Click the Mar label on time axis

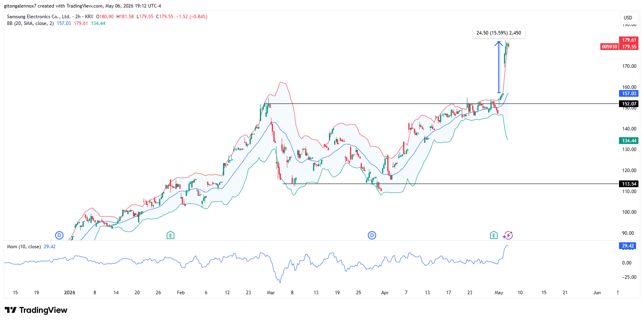pyautogui.click(x=271, y=293)
